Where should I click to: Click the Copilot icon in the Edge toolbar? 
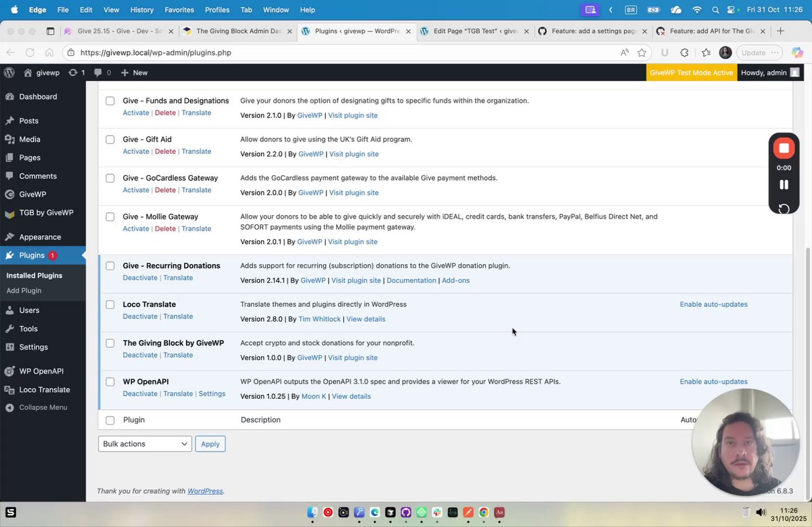click(x=797, y=53)
